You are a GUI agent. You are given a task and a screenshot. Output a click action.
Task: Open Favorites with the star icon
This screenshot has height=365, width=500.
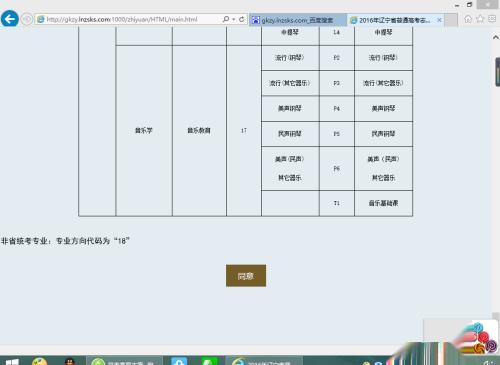480,19
